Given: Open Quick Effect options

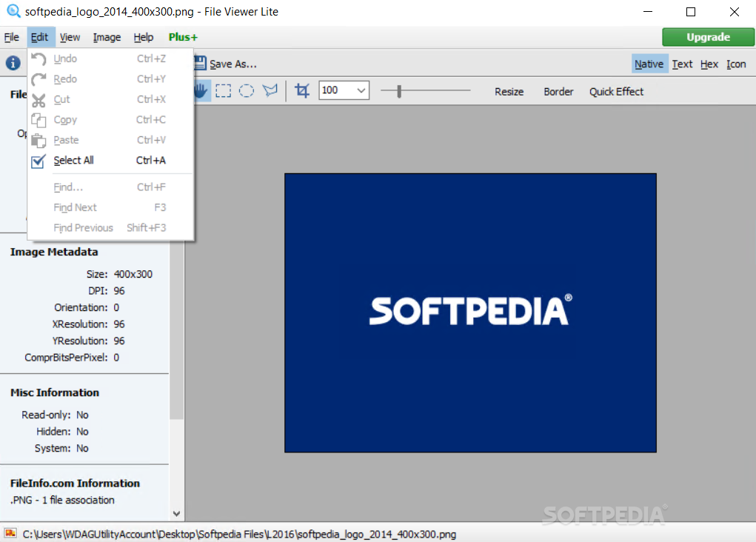Looking at the screenshot, I should (x=616, y=91).
